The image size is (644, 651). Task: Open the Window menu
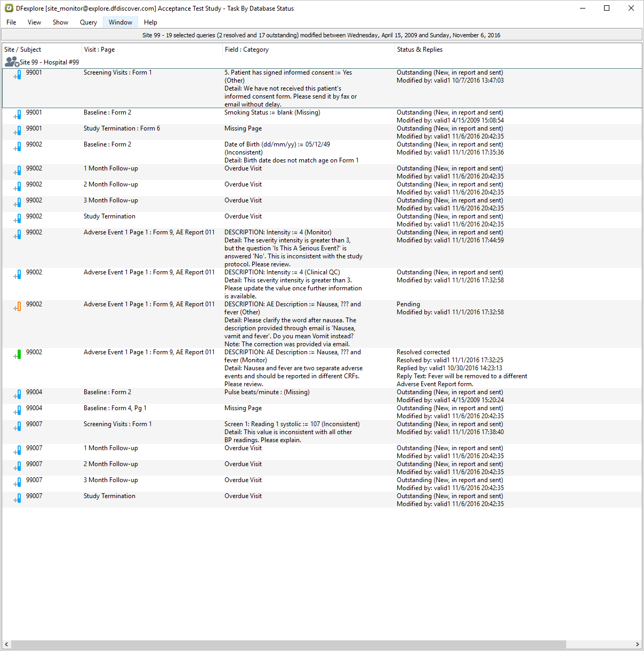(120, 22)
